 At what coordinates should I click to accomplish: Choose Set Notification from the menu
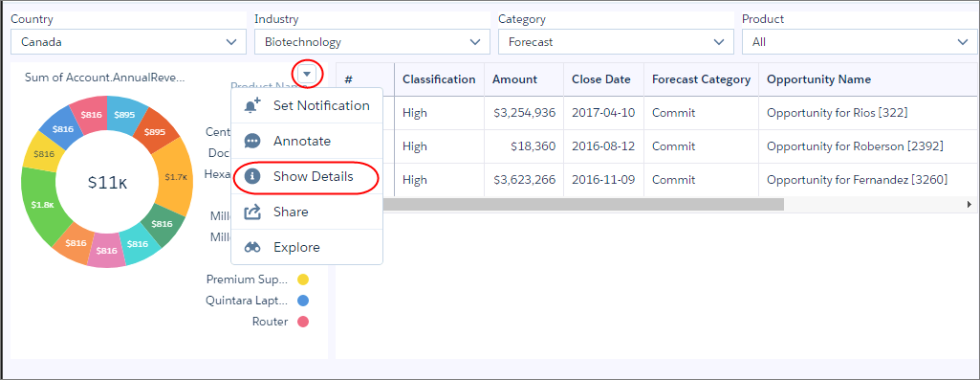(307, 106)
